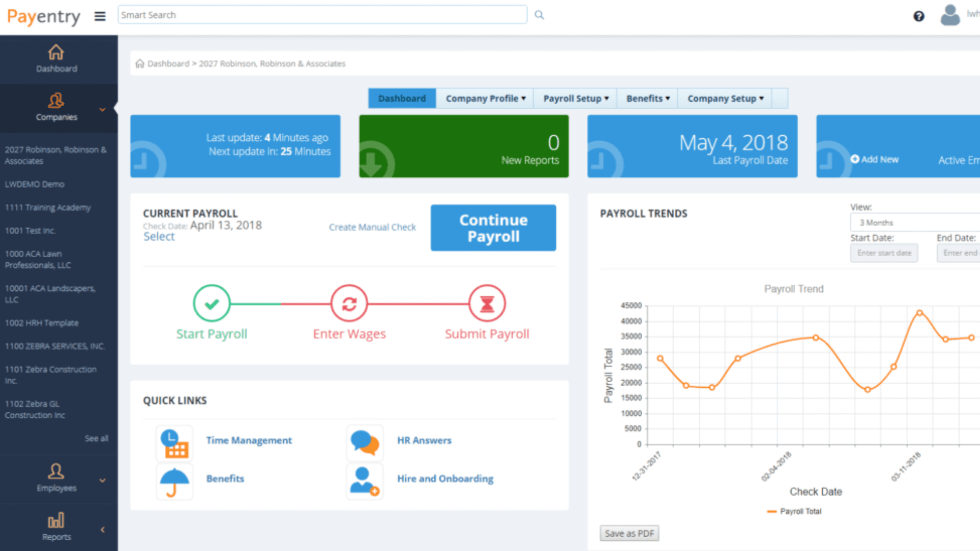980x551 pixels.
Task: Click the Enter Wages refresh step
Action: click(349, 304)
